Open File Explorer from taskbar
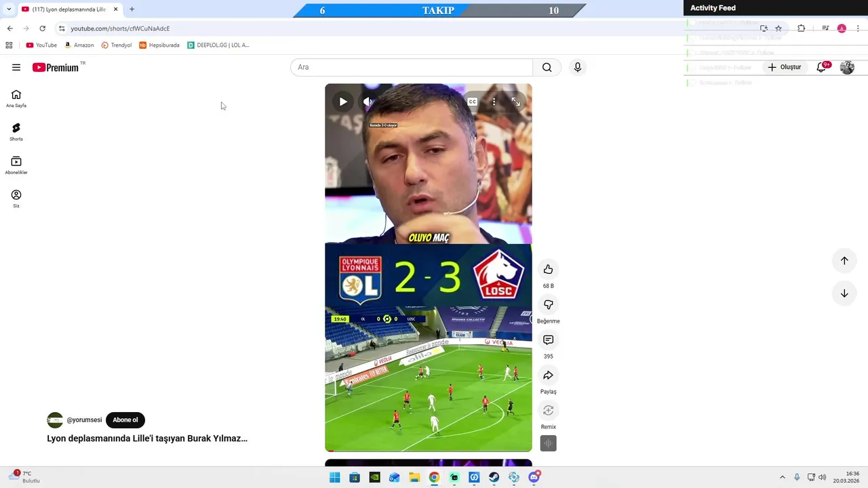 pos(414,477)
